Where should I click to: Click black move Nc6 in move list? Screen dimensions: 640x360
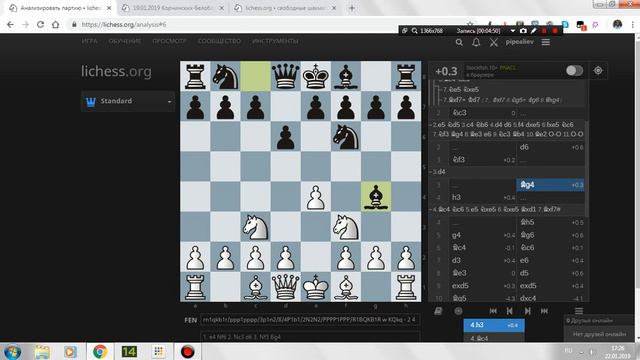tap(550, 248)
